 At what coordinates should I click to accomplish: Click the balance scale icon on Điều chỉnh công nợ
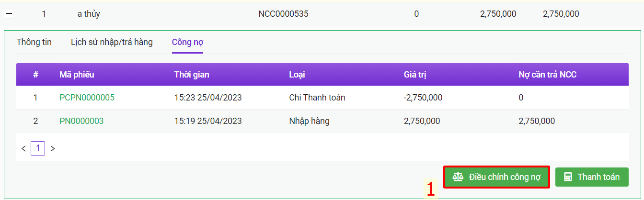pos(458,177)
